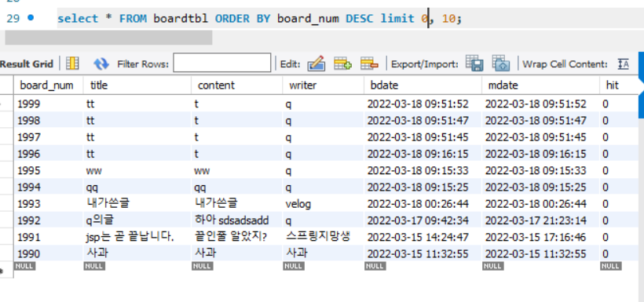Click the title column header

click(x=137, y=86)
